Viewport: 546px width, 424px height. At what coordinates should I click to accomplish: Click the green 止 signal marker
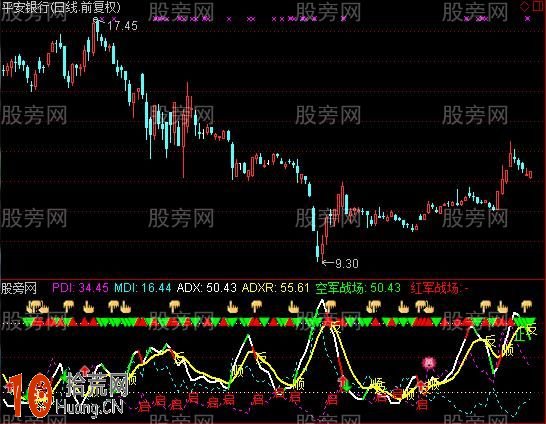pyautogui.click(x=520, y=335)
